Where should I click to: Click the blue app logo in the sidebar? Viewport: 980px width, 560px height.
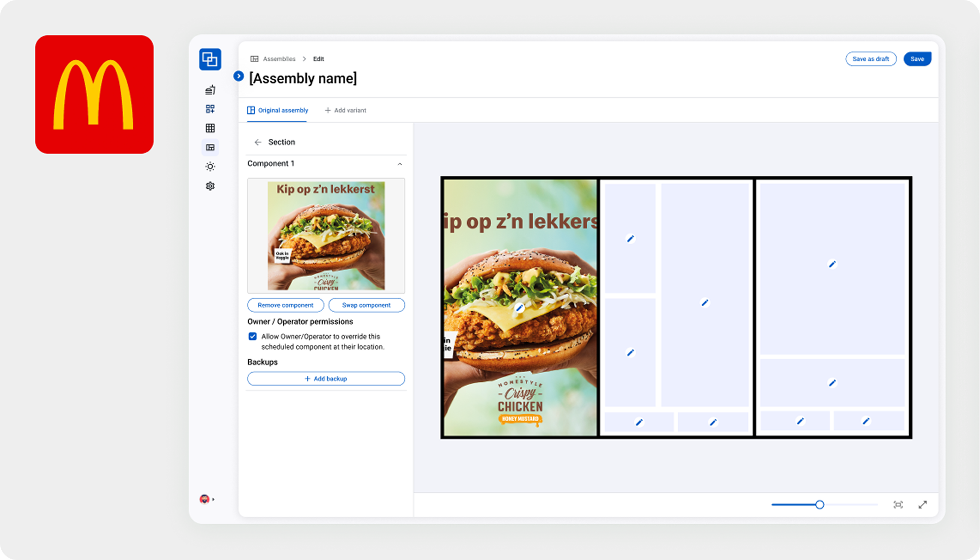[x=210, y=59]
